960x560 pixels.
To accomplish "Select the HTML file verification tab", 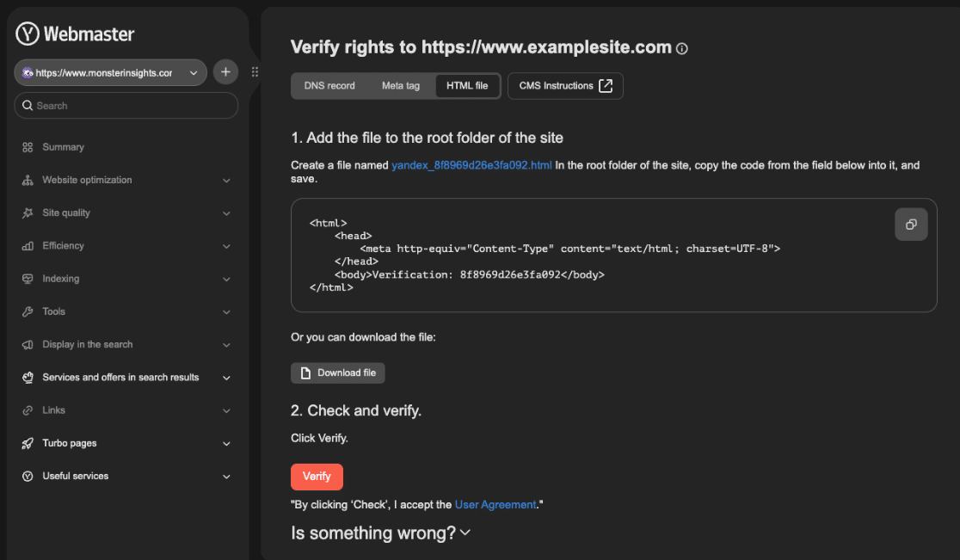I will (x=467, y=85).
